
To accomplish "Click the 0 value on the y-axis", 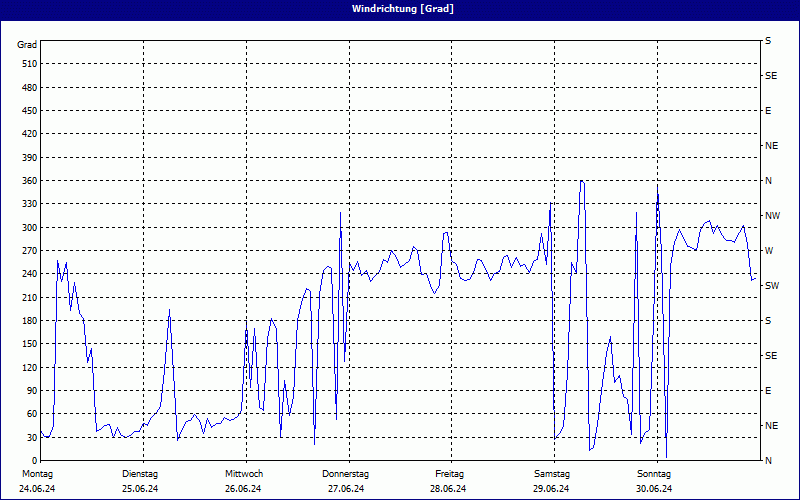I will click(x=33, y=461).
